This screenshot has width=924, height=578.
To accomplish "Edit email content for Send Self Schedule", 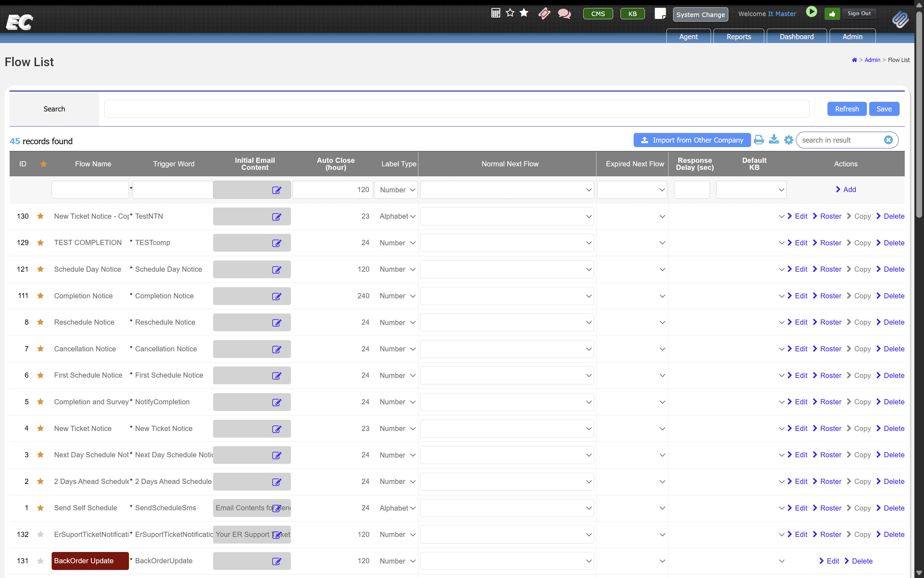I will click(x=277, y=508).
